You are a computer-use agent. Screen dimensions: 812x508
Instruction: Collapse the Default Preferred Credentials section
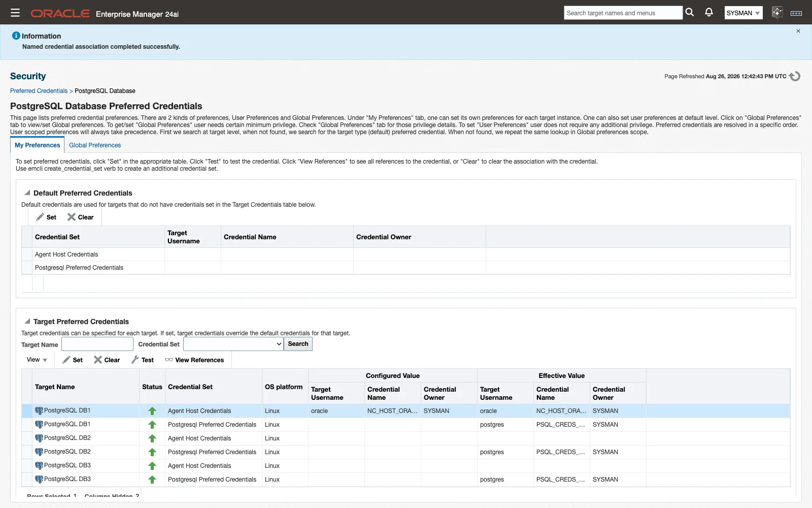click(27, 193)
